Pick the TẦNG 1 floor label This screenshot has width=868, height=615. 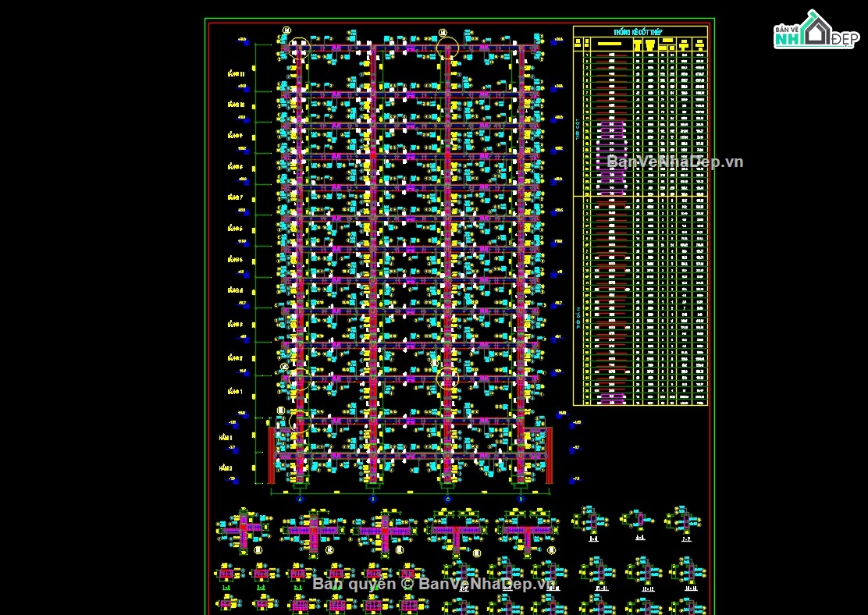236,391
